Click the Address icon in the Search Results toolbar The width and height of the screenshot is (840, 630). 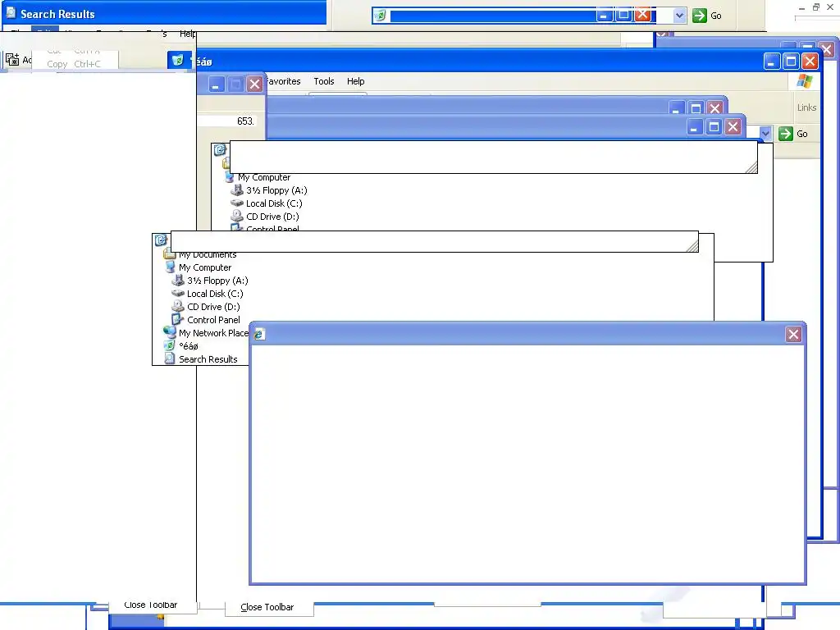tap(11, 59)
